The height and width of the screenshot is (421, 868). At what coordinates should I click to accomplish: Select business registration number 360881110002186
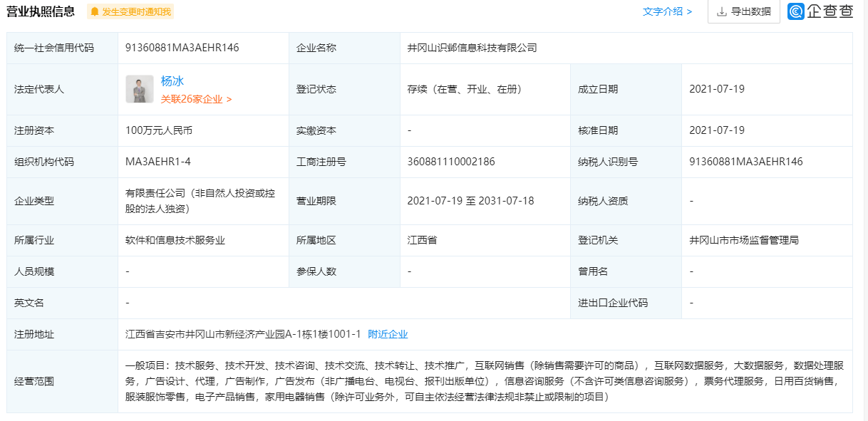click(x=451, y=162)
